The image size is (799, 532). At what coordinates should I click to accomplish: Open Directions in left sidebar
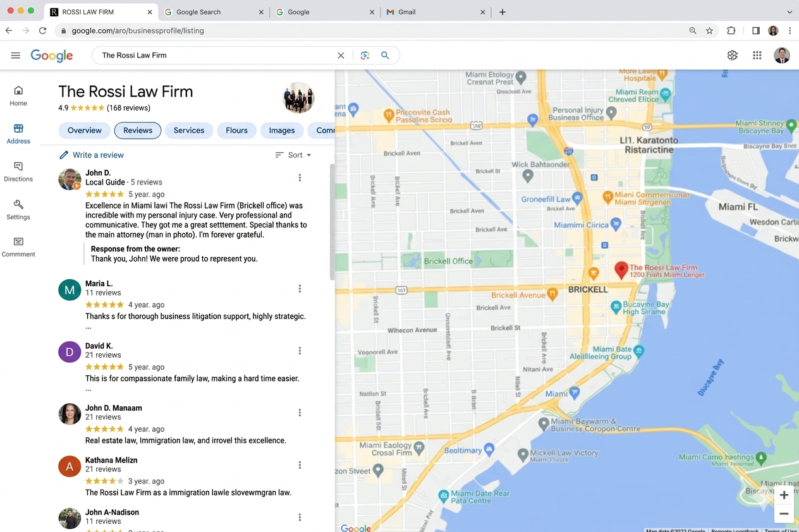18,172
